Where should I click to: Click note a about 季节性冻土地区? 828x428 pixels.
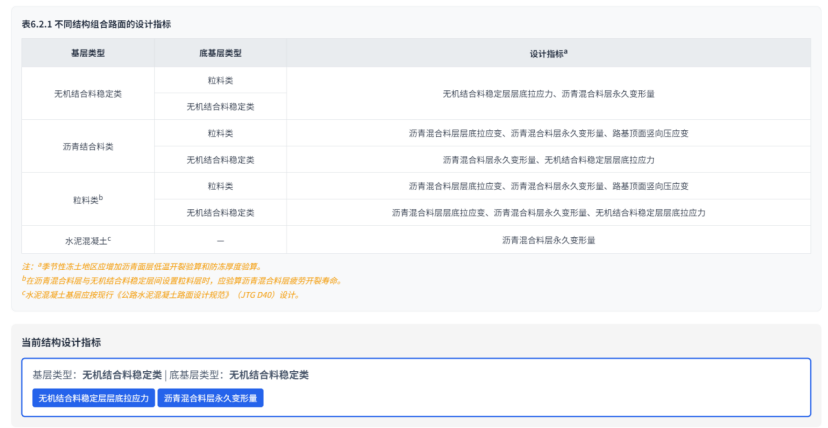142,266
